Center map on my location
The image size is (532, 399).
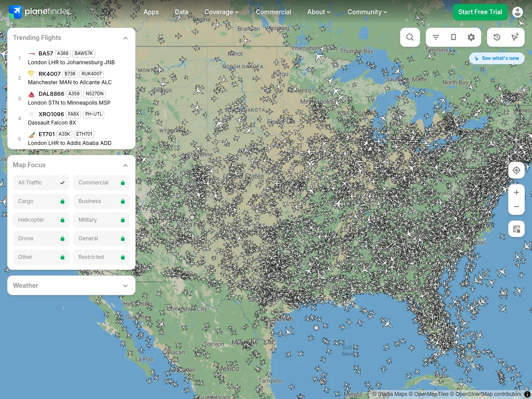click(x=516, y=170)
